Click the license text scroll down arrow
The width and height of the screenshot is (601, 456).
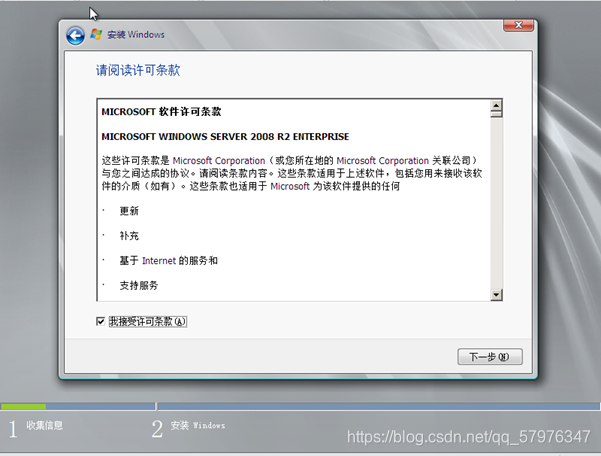[x=496, y=295]
